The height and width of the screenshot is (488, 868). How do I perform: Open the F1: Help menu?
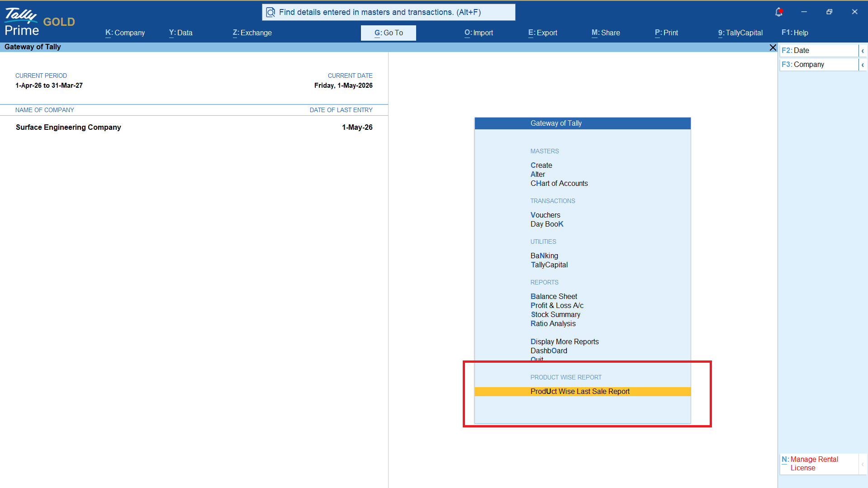[x=795, y=33]
